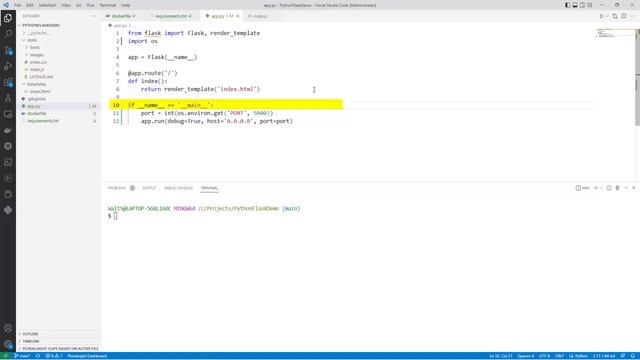Open the Terminal menu

click(x=107, y=5)
